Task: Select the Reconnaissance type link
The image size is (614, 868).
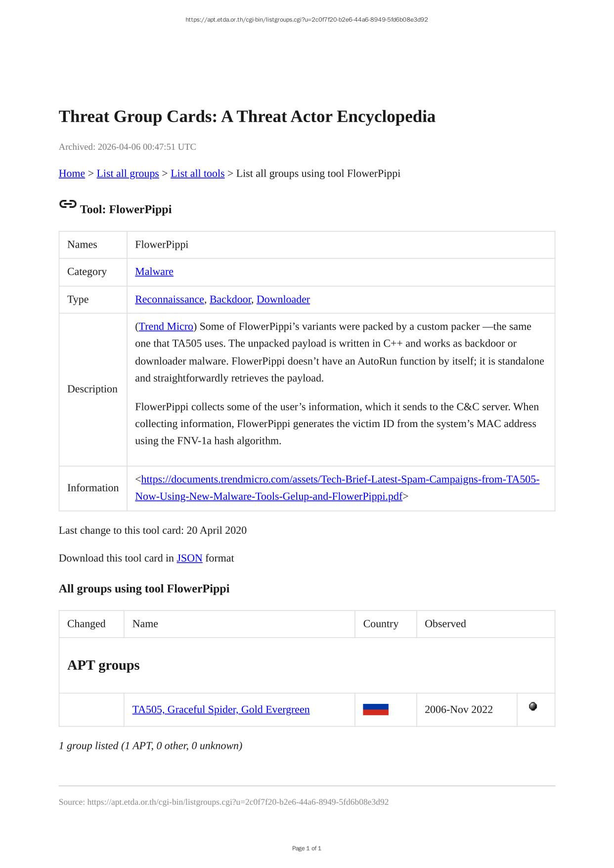Action: tap(169, 300)
